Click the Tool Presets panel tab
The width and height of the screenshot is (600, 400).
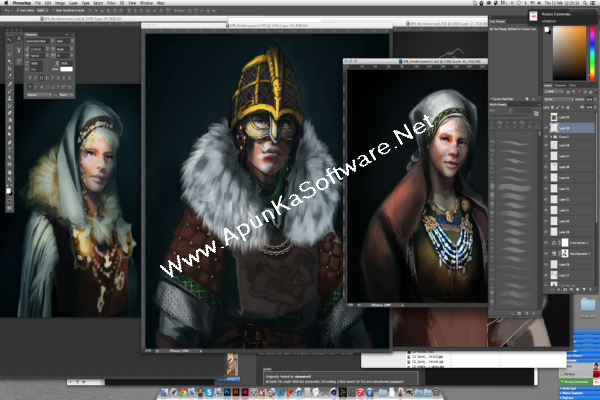pos(497,21)
